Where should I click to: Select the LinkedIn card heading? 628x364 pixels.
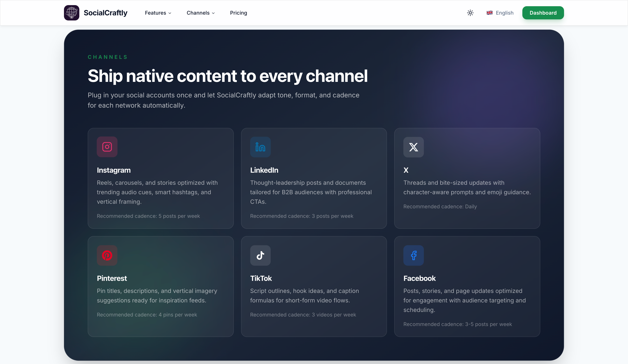click(x=264, y=170)
